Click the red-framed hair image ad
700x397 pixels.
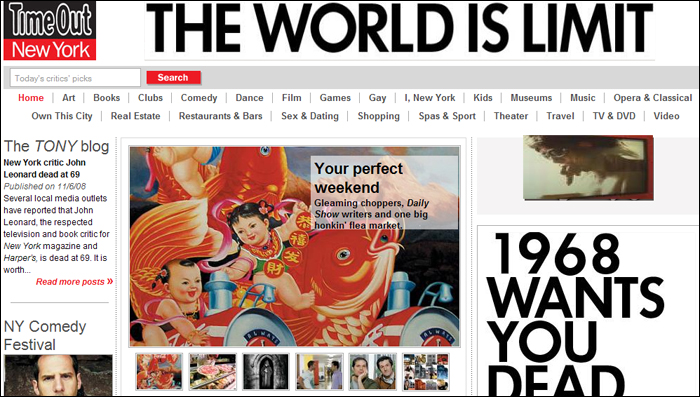point(588,167)
